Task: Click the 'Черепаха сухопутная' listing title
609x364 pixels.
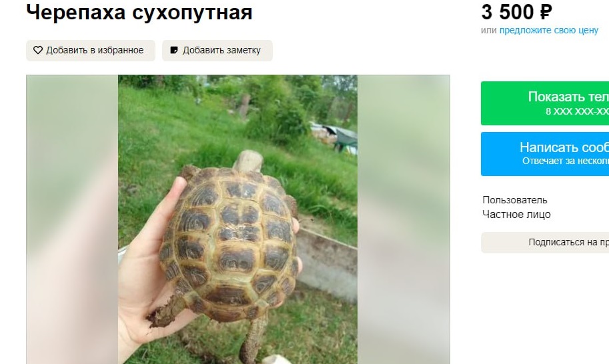Action: point(139,13)
